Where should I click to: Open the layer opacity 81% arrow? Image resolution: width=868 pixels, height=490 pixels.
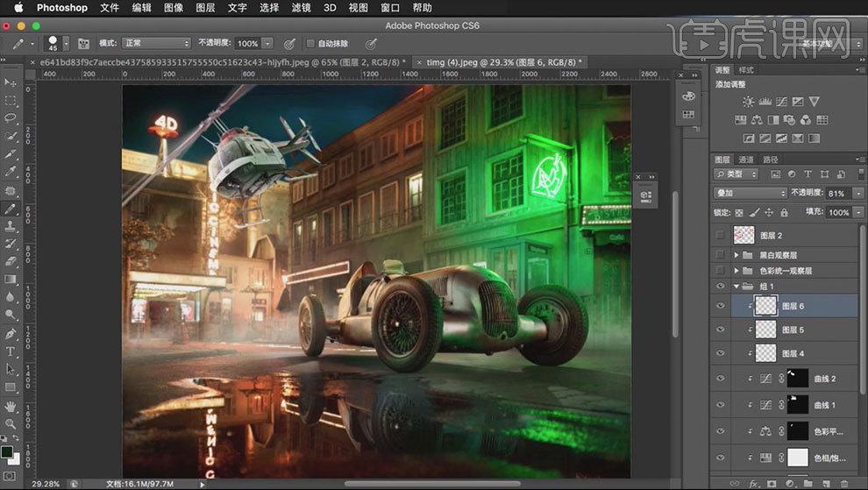858,193
